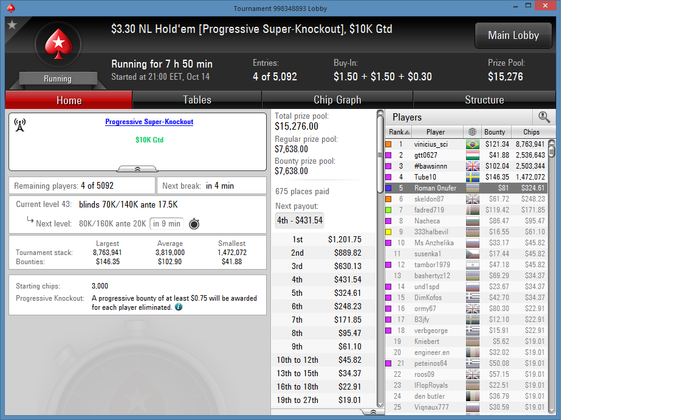Click the stopwatch icon next to next level
This screenshot has height=420, width=700.
click(194, 224)
